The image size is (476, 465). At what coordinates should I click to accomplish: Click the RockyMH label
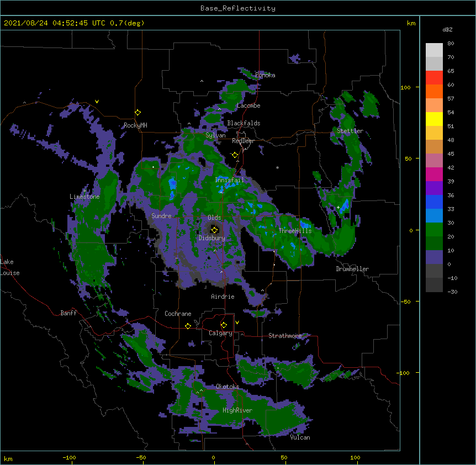135,125
